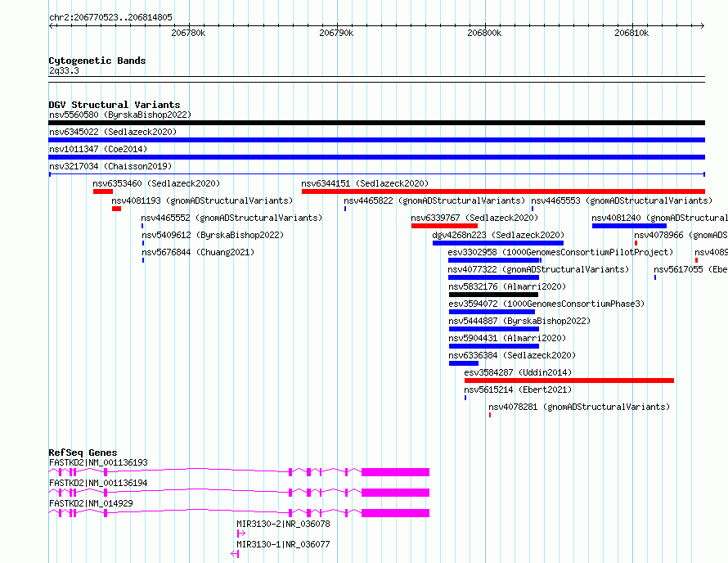The width and height of the screenshot is (728, 563).
Task: Select nsv6336384 (Sedlazeck2020) label
Action: [x=512, y=355]
